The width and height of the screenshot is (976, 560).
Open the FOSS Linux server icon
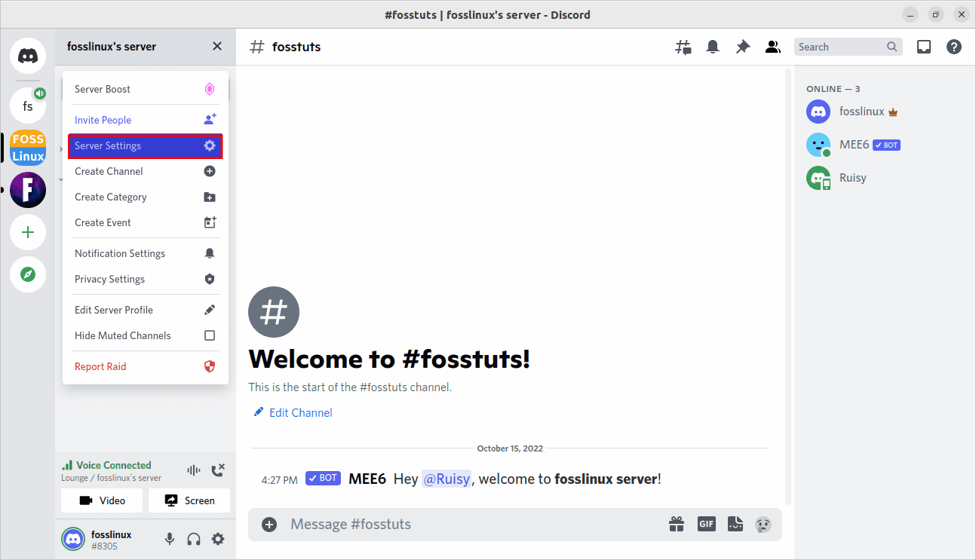coord(28,147)
